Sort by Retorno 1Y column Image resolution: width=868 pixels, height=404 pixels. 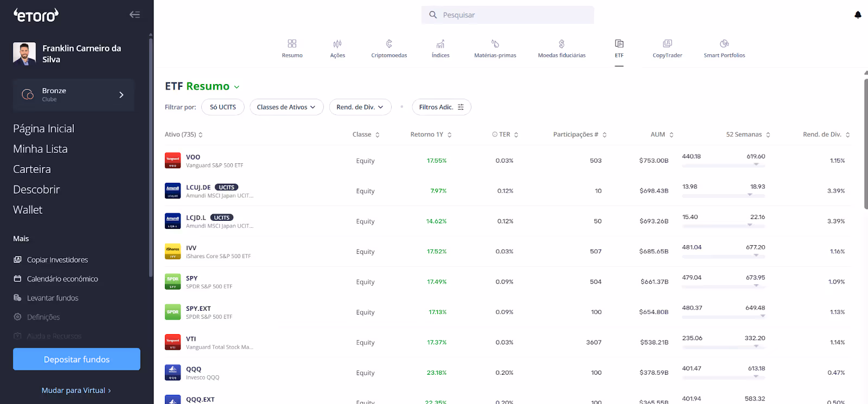[x=431, y=134]
